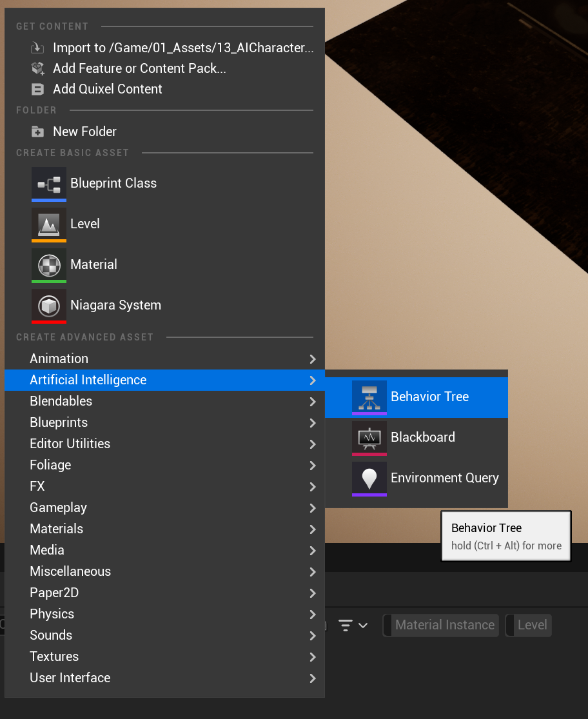Expand the Foliage submenu arrow

pyautogui.click(x=313, y=466)
